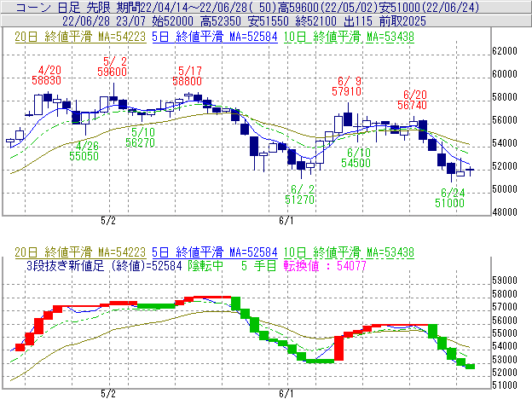Click the 6/20 56740 high label
532x405 pixels.
point(412,100)
